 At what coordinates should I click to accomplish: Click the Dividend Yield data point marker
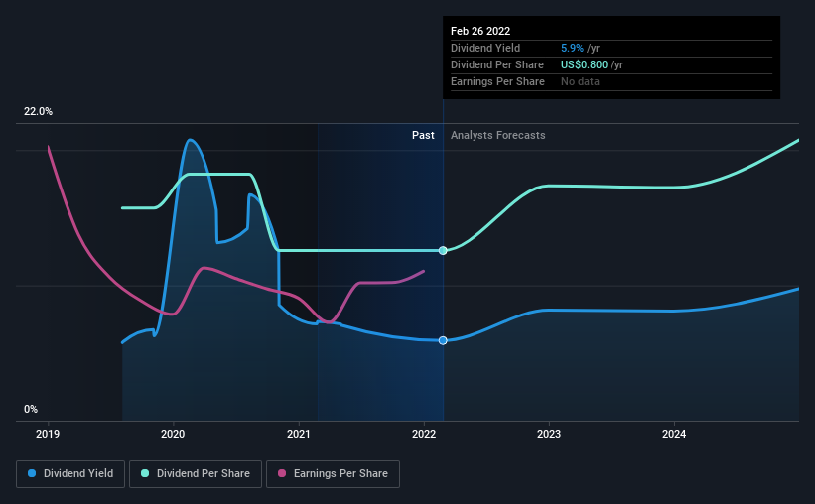[x=443, y=341]
